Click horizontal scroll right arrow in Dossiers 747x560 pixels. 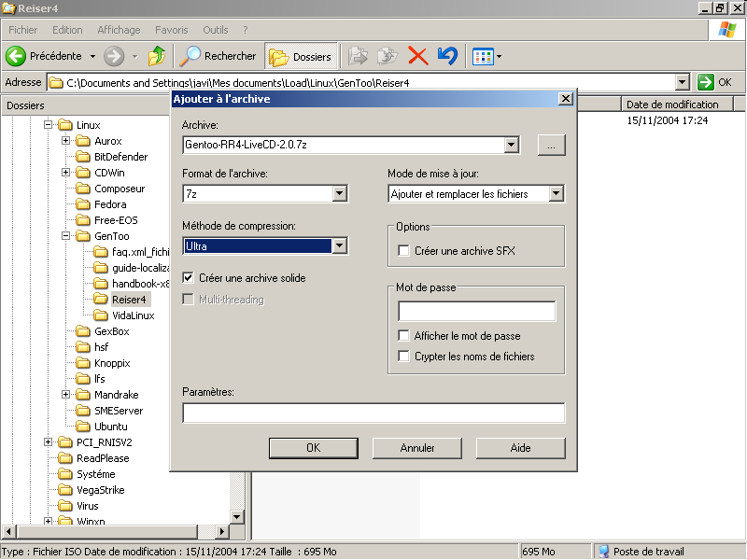click(x=222, y=531)
